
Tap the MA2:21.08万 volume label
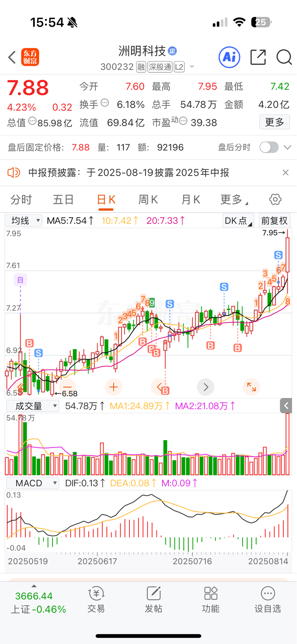205,406
